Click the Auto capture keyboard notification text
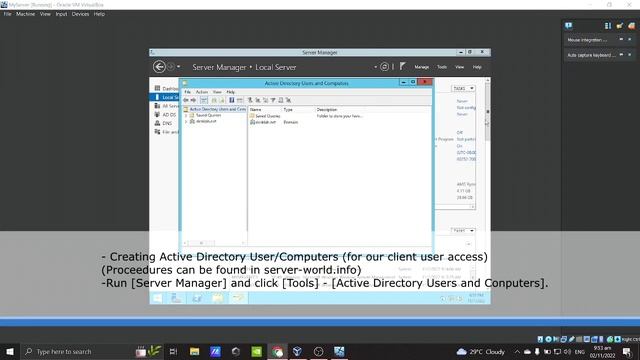The image size is (640, 360). pyautogui.click(x=591, y=55)
